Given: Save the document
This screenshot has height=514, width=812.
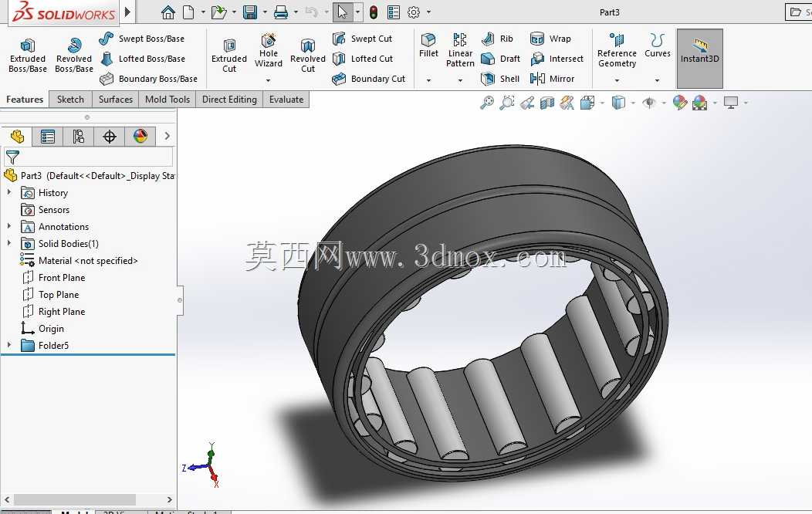Looking at the screenshot, I should [x=250, y=12].
